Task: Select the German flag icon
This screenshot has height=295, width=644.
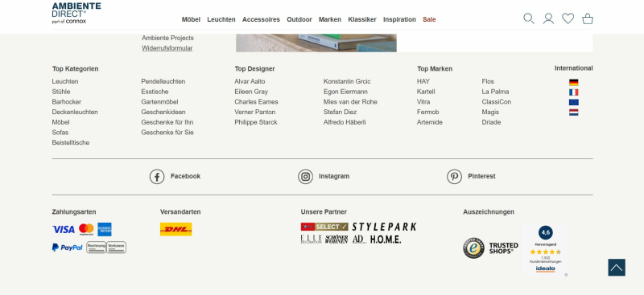Action: (x=573, y=82)
